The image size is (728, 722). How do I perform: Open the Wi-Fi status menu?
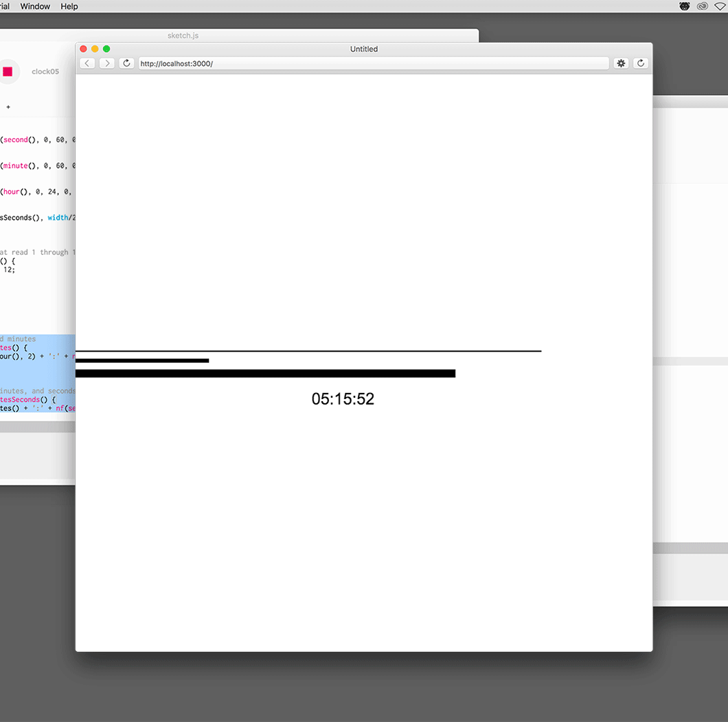(720, 6)
